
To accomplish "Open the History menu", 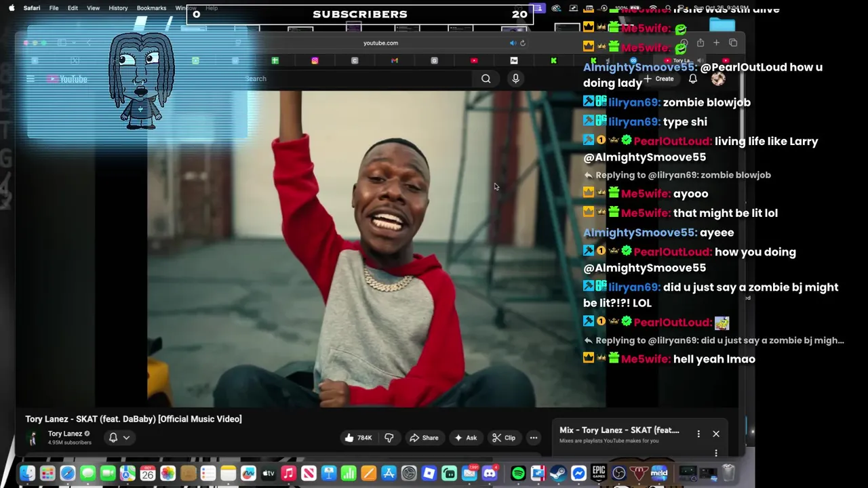I will click(118, 8).
